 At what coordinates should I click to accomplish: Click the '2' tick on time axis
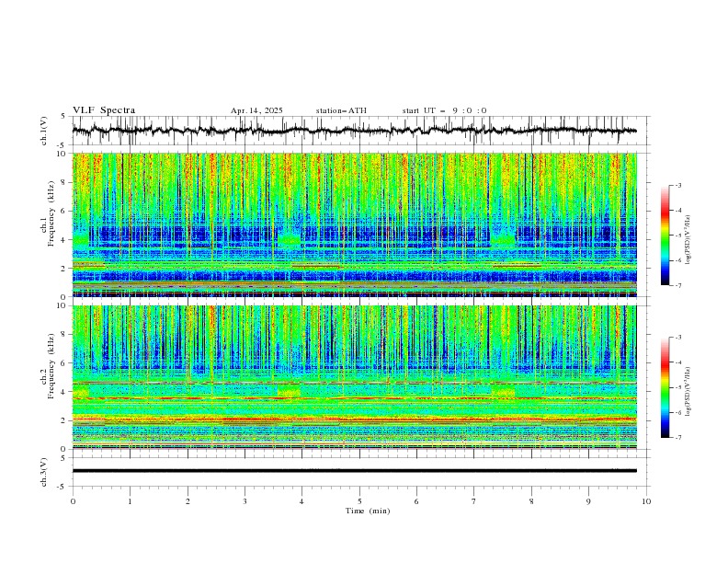pos(188,501)
